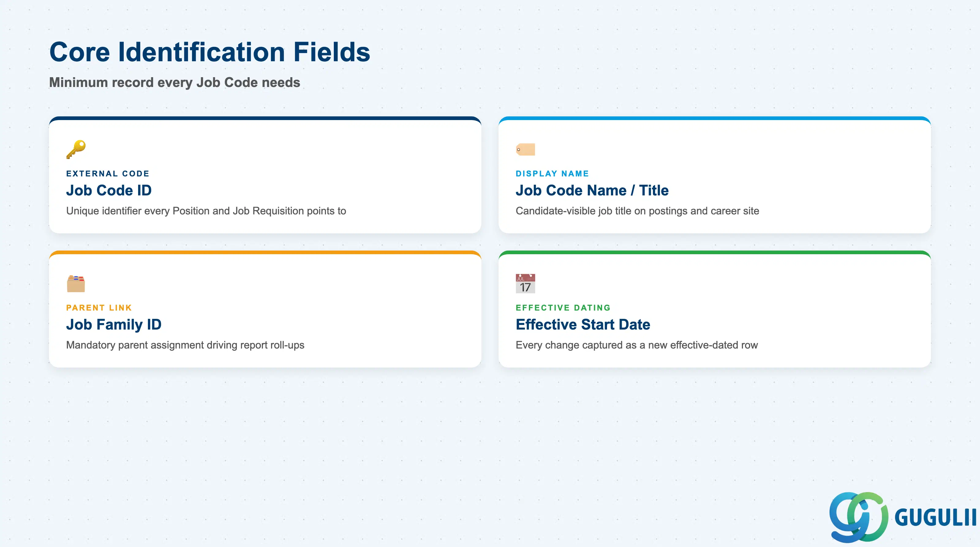This screenshot has height=547, width=980.
Task: Click the Job Code ID heading
Action: (109, 190)
